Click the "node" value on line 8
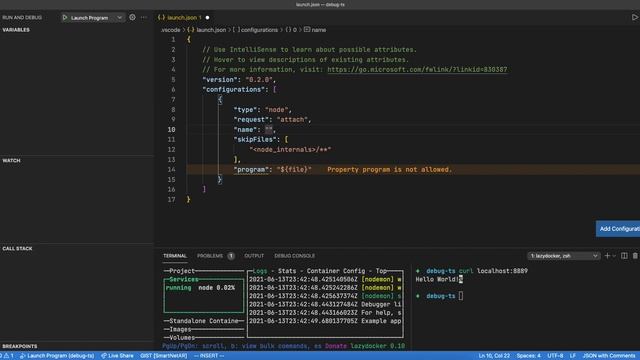This screenshot has height=360, width=640. tap(276, 109)
